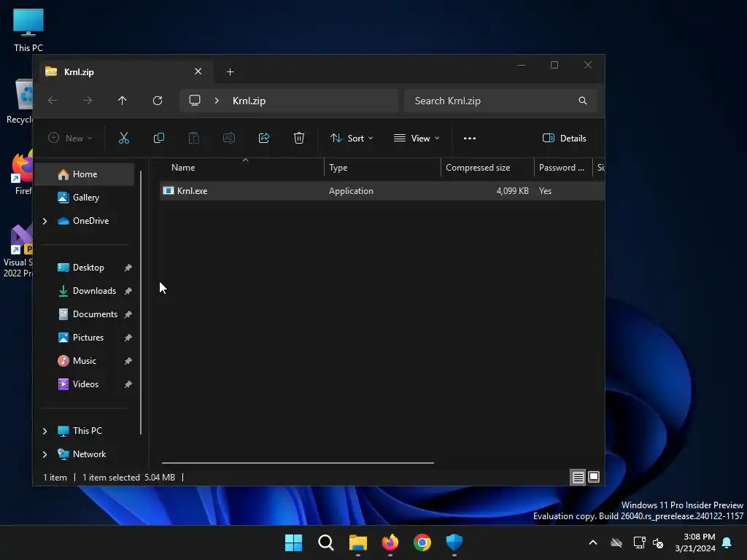Open Home in navigation pane
Image resolution: width=747 pixels, height=560 pixels.
85,174
